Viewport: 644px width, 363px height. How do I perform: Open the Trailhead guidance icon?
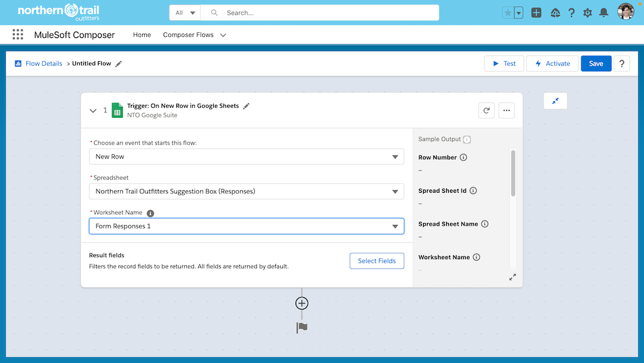click(555, 13)
